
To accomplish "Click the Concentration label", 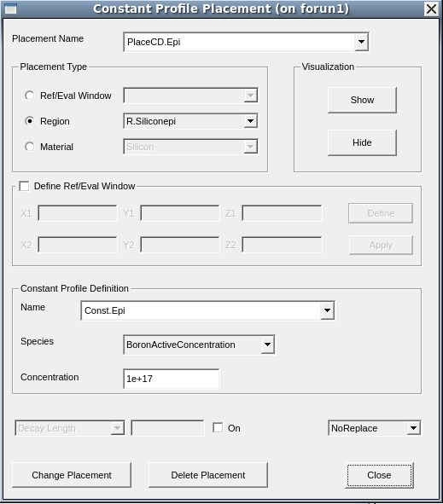I will 50,377.
